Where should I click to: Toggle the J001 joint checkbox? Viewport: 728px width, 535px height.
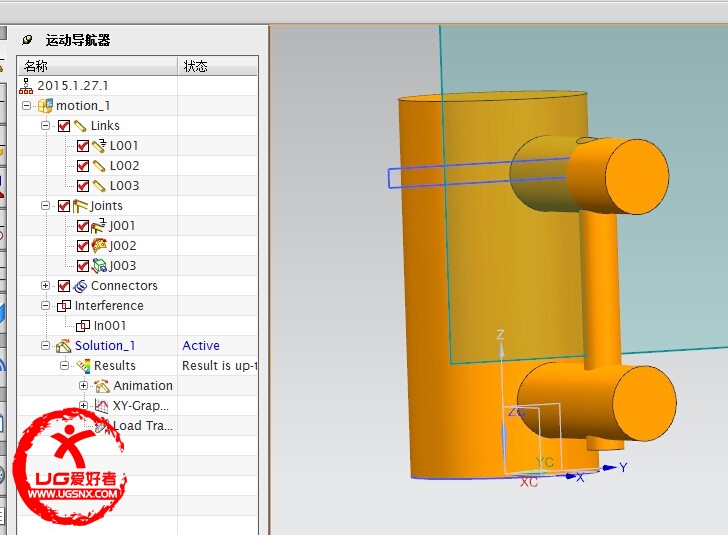pos(83,226)
